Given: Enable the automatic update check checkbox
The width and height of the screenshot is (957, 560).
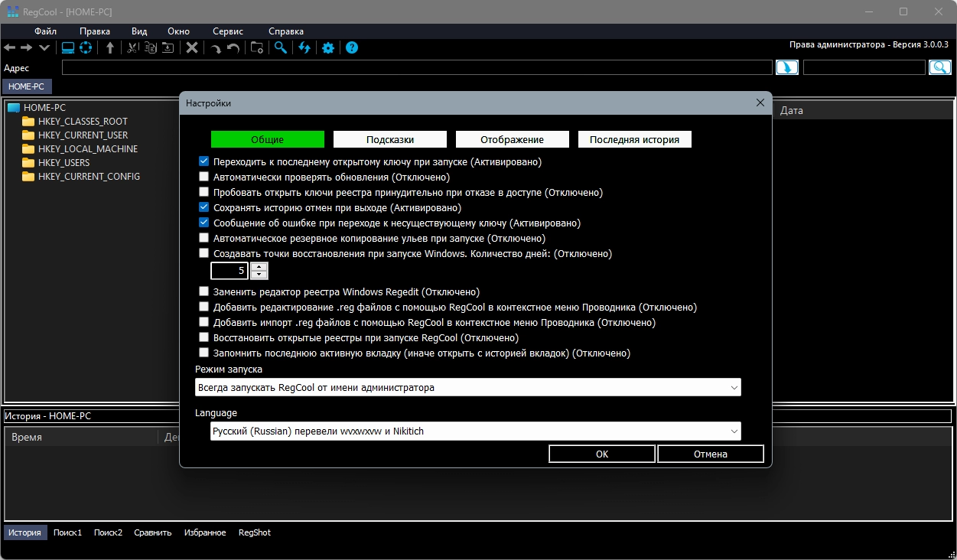Looking at the screenshot, I should click(x=204, y=177).
